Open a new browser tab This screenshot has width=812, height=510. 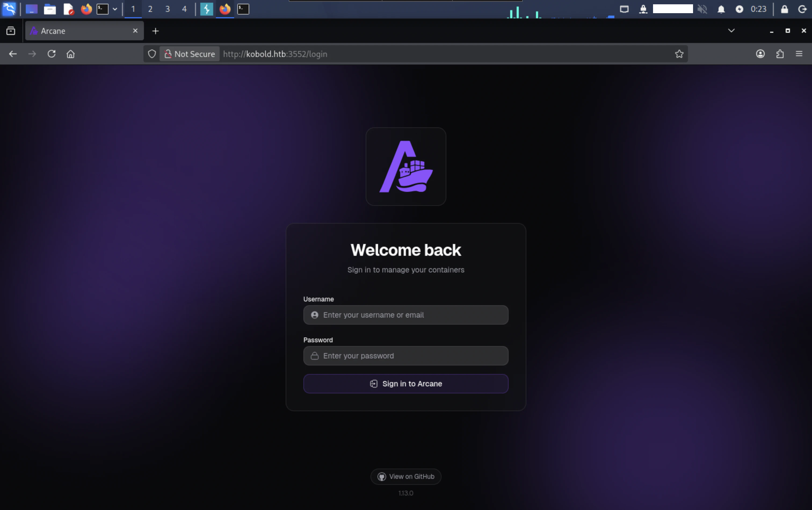155,31
